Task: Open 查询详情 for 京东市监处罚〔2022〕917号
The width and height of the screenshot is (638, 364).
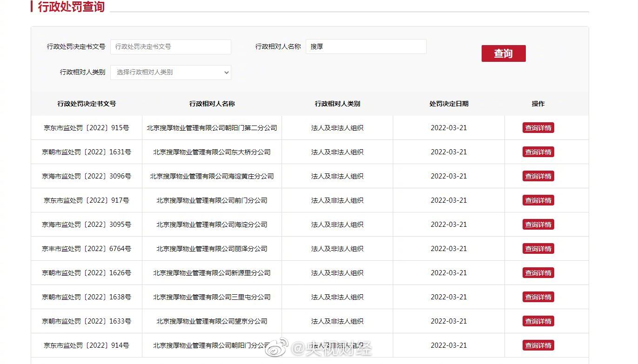Action: click(538, 200)
